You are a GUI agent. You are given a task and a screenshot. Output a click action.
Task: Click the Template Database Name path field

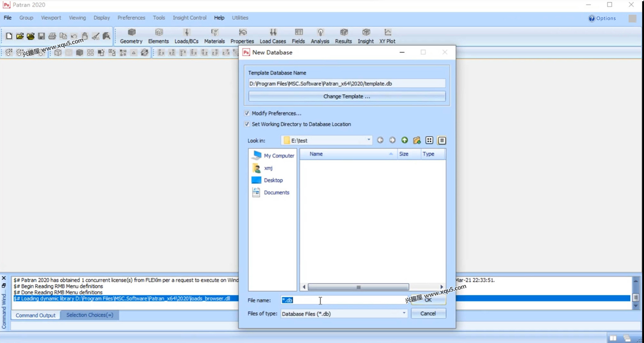click(x=347, y=83)
